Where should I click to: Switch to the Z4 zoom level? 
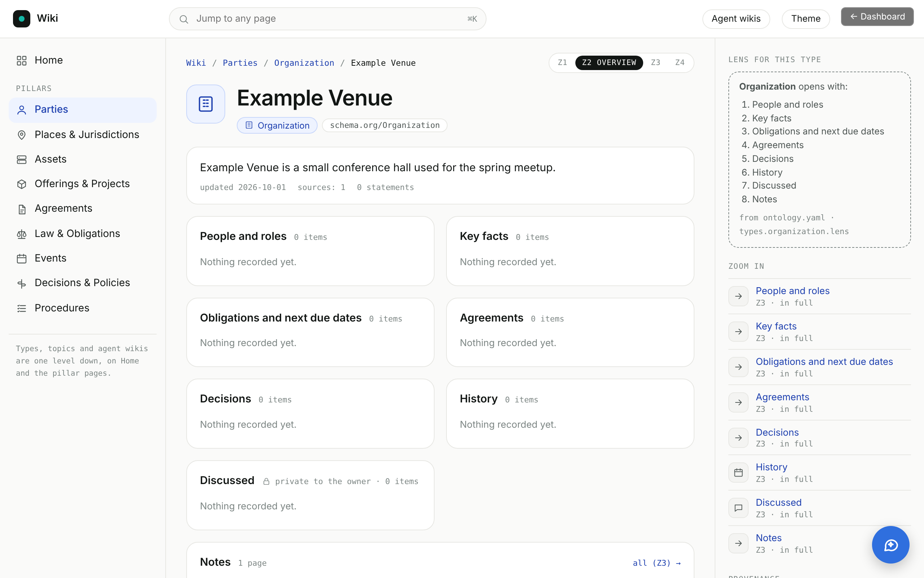pyautogui.click(x=680, y=62)
